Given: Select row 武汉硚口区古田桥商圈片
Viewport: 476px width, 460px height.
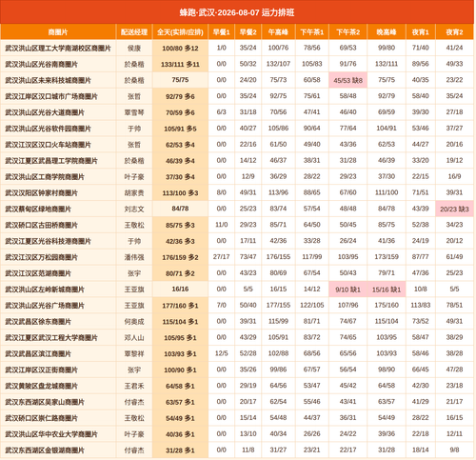Looking at the screenshot, I should pyautogui.click(x=237, y=225).
